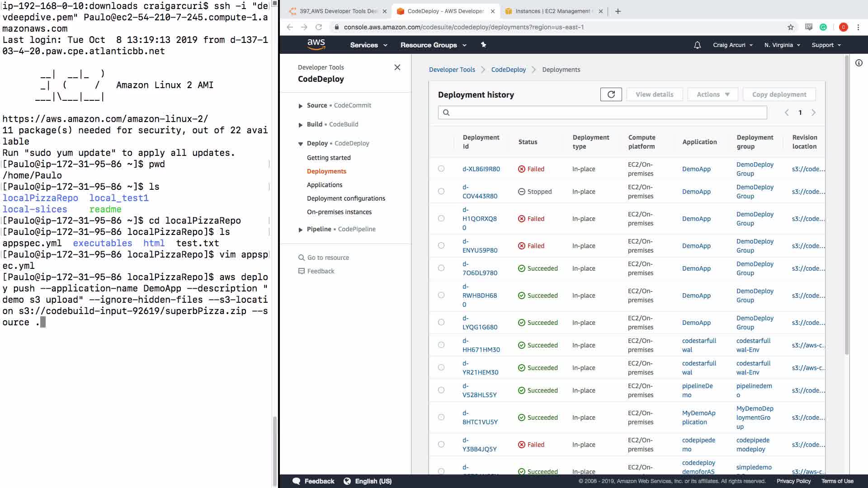Click CodeDeploy breadcrumb link
Image resolution: width=868 pixels, height=488 pixels.
click(x=508, y=70)
